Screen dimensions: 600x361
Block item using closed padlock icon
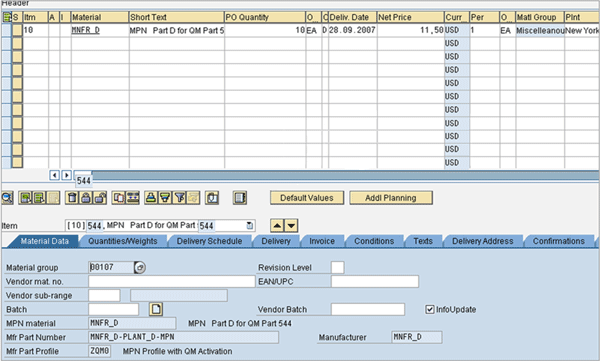[x=86, y=198]
